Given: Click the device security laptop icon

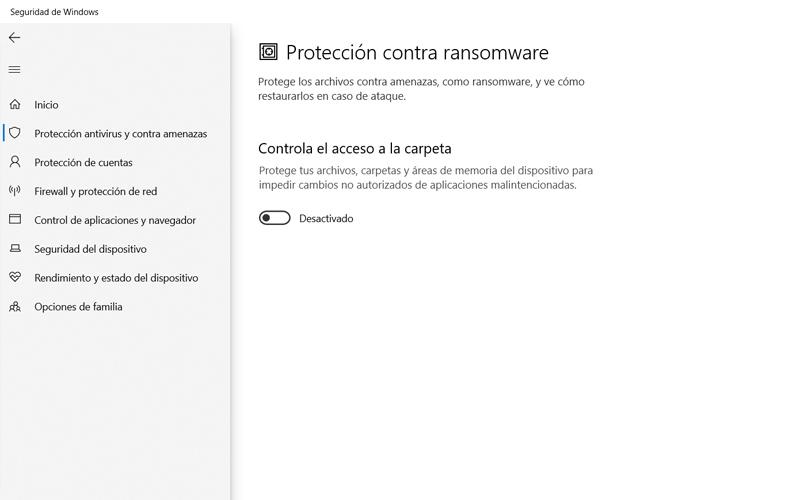Looking at the screenshot, I should 15,249.
